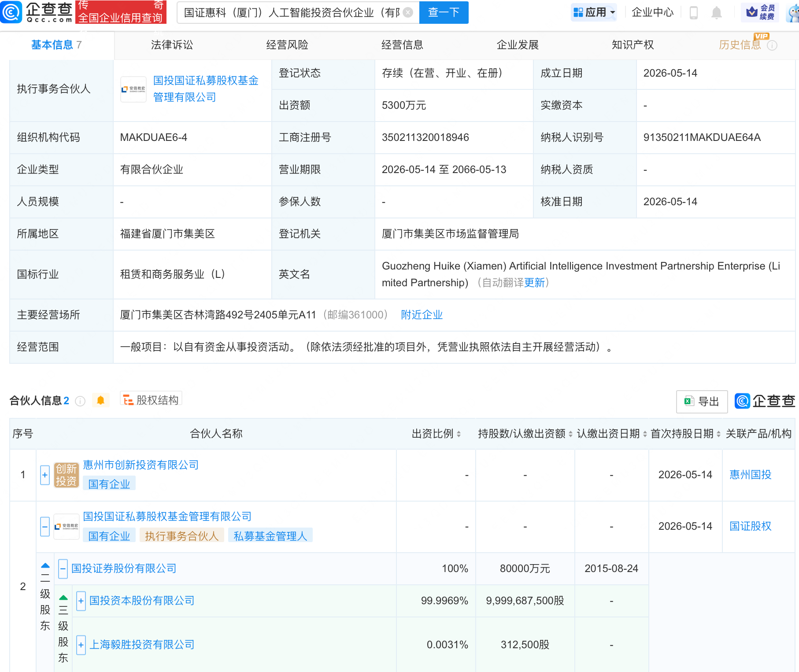The height and width of the screenshot is (672, 799).
Task: Collapse the 三级股东 section arrow
Action: click(63, 598)
